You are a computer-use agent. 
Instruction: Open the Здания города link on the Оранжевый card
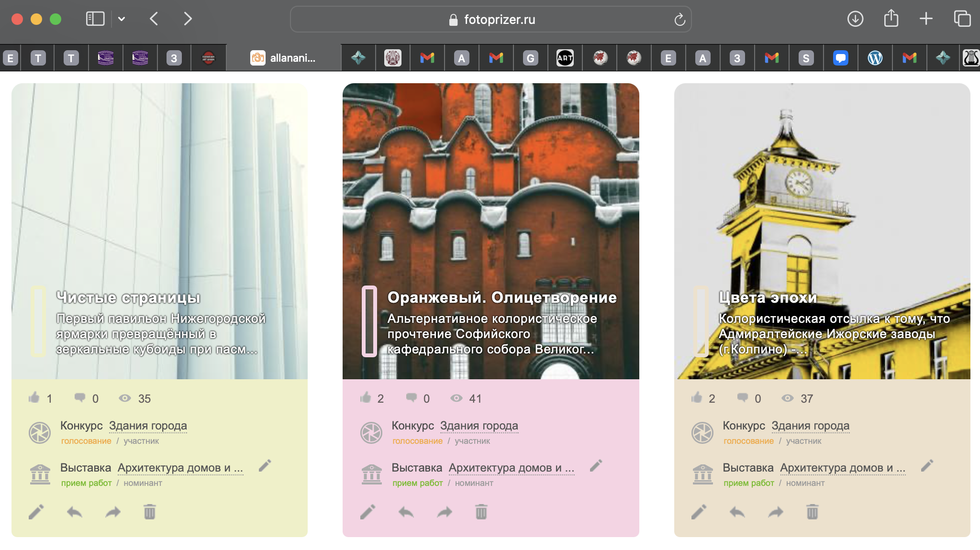click(479, 426)
